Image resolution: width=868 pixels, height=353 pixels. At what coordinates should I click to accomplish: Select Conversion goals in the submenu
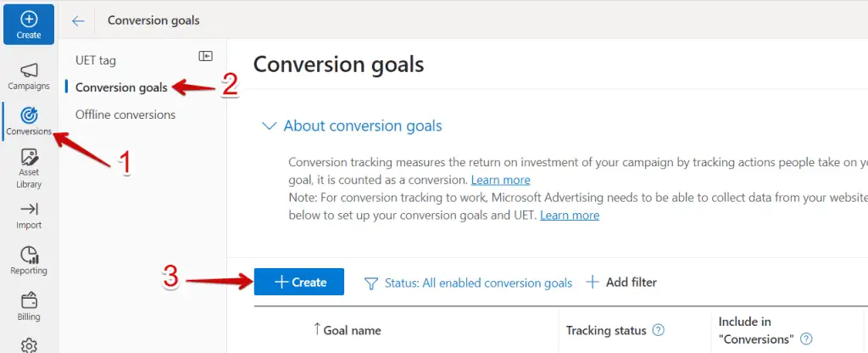121,87
